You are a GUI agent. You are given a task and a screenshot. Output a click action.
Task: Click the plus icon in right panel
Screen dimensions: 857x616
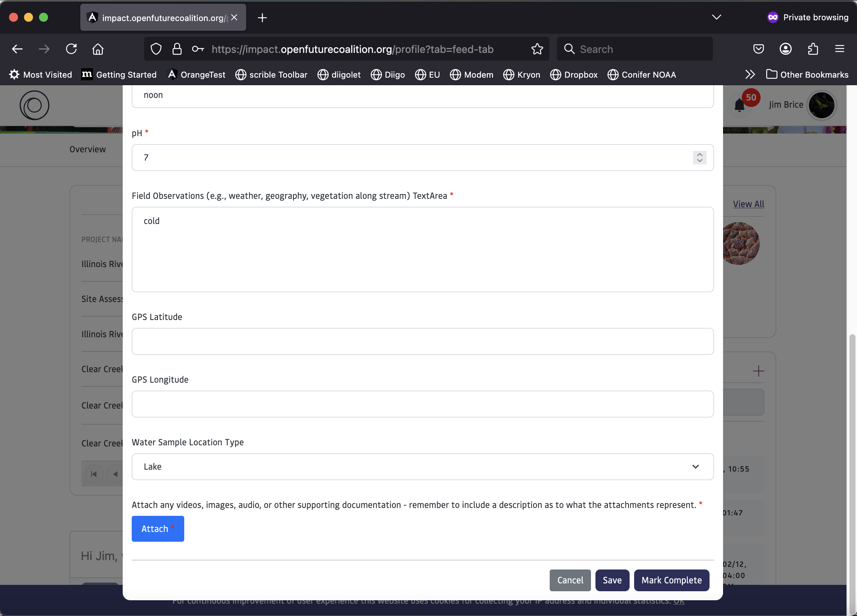pyautogui.click(x=758, y=371)
